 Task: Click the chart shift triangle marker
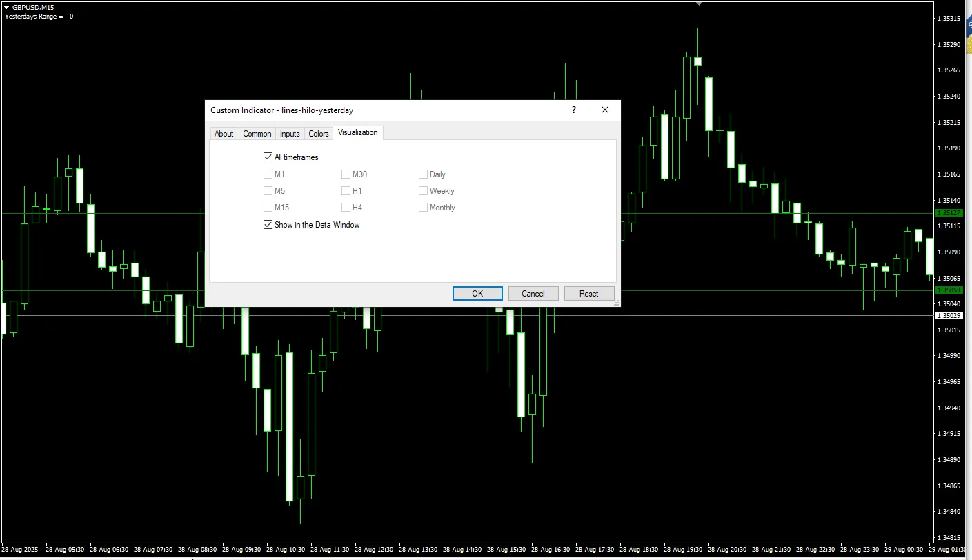(x=699, y=3)
